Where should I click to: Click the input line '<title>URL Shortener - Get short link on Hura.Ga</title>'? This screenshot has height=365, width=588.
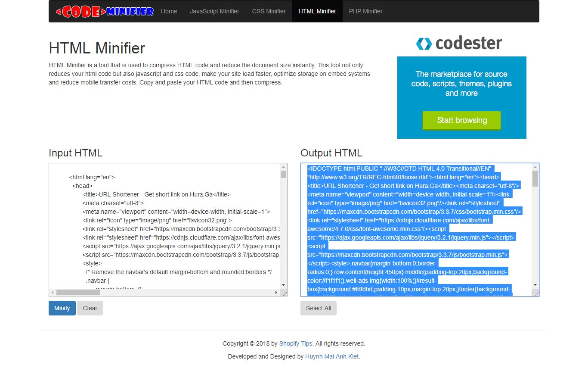157,194
